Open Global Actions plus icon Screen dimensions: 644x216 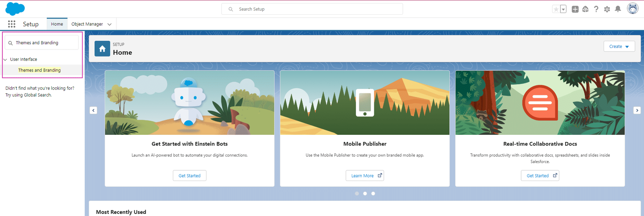pyautogui.click(x=575, y=9)
